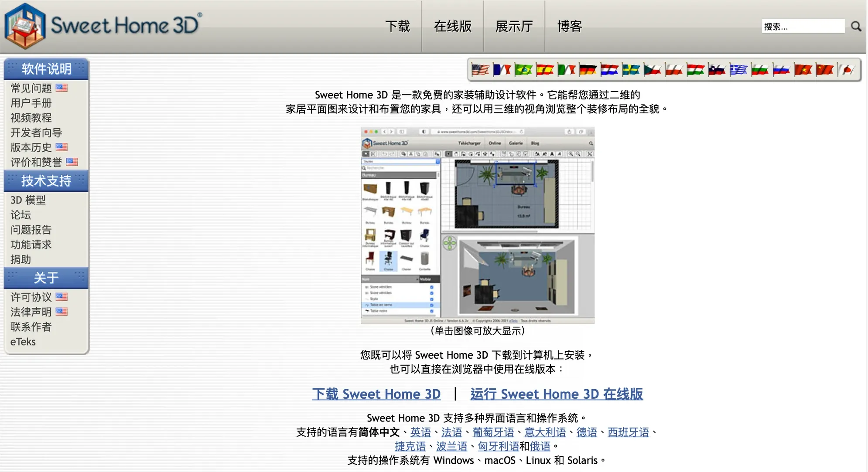The image size is (868, 472).
Task: Click the 技术支持 sidebar header
Action: click(x=46, y=180)
